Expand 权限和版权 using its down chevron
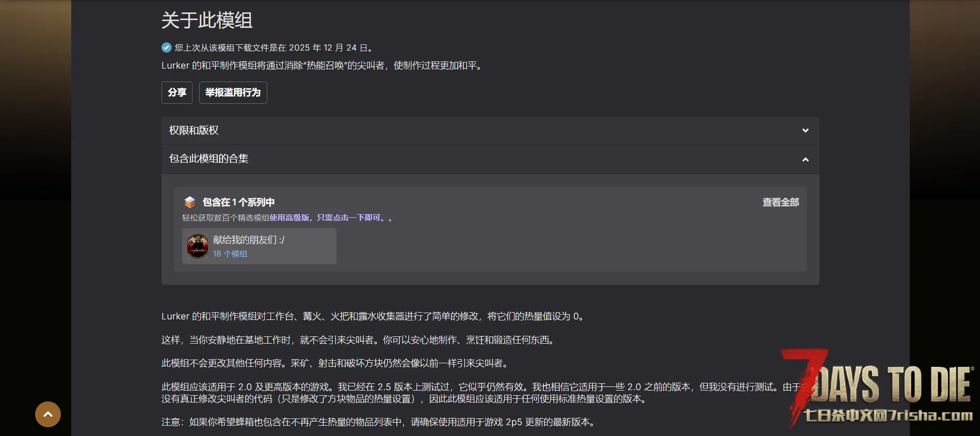The image size is (980, 436). (805, 131)
